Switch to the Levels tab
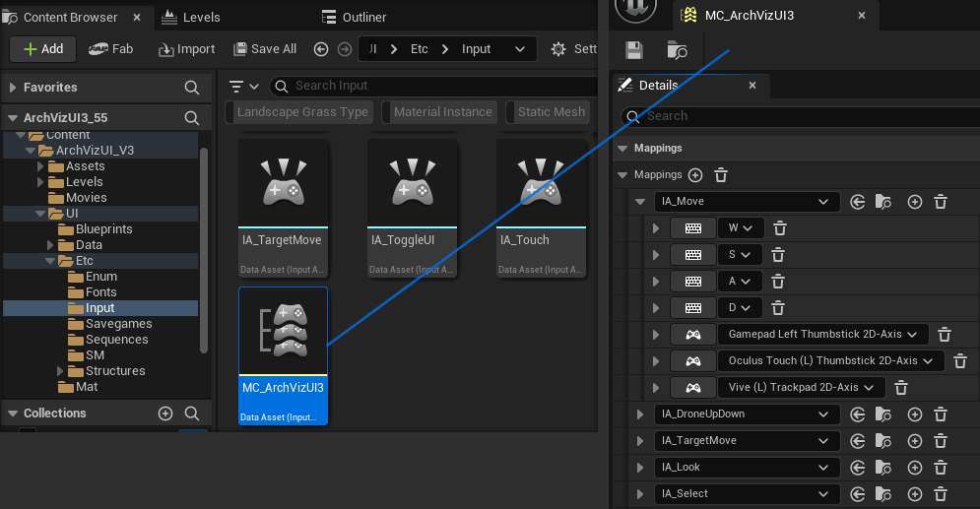The height and width of the screenshot is (509, 980). [x=200, y=17]
